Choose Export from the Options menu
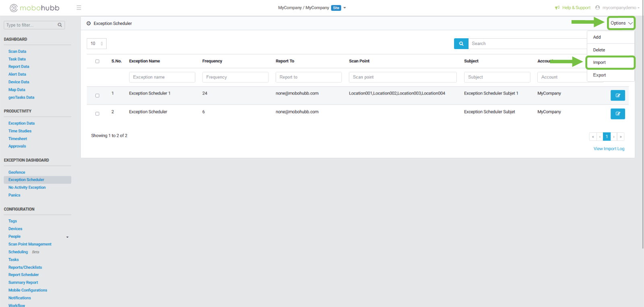 point(599,75)
